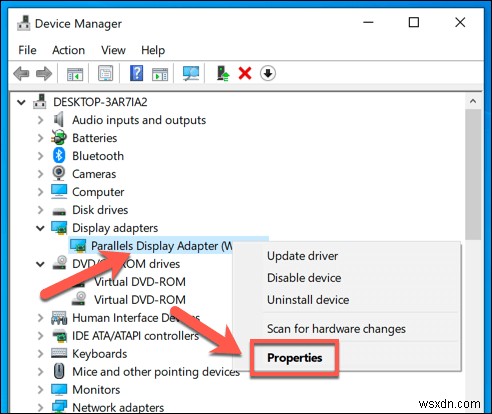Click Scan for hardware changes monitor icon
This screenshot has width=492, height=414.
click(191, 73)
